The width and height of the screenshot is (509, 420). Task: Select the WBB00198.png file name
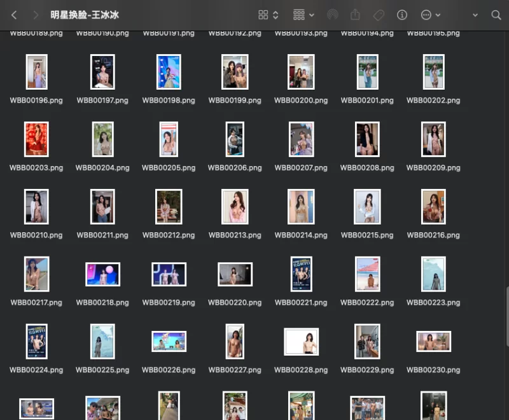(x=169, y=101)
